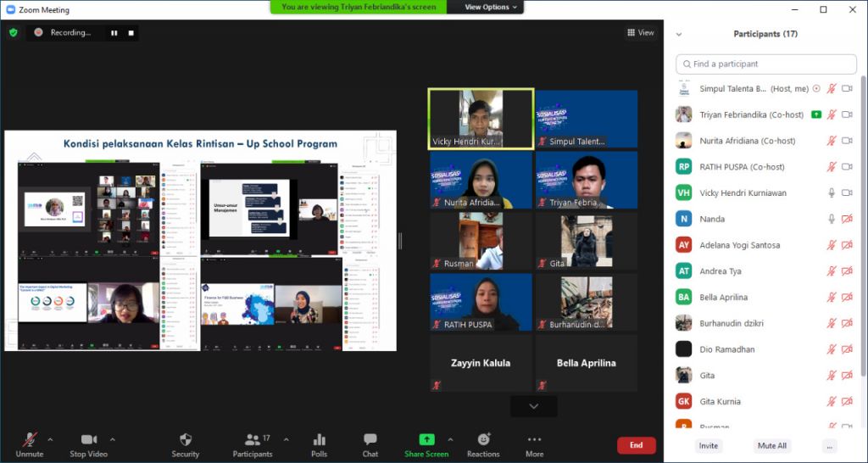Click Adelana Yogi Santosa's muted mic icon
The height and width of the screenshot is (463, 868).
(832, 245)
